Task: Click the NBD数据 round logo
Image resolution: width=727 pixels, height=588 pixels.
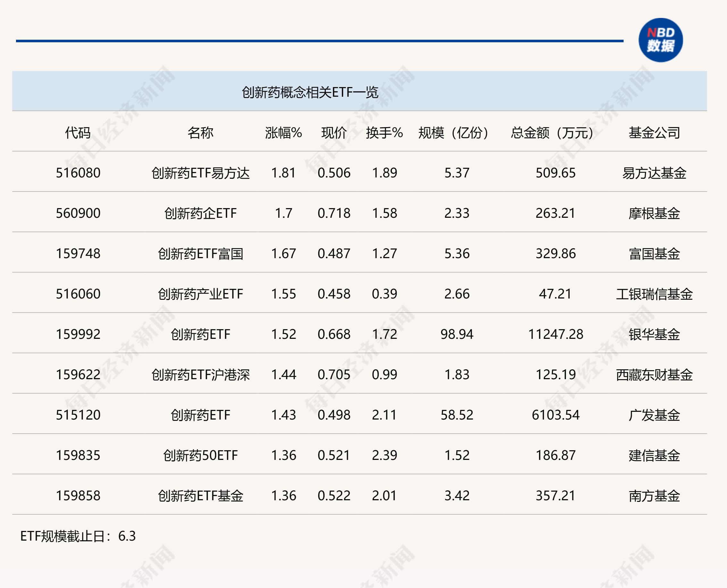Action: click(x=660, y=40)
